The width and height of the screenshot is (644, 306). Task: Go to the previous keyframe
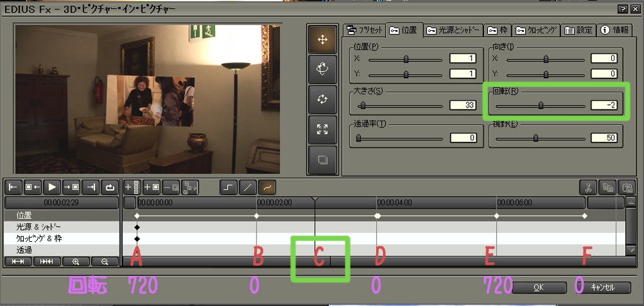[32, 187]
